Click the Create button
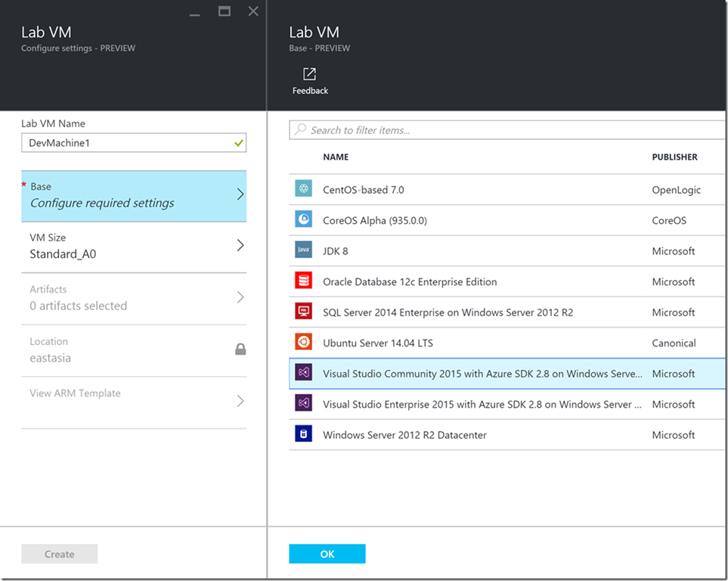 point(59,553)
